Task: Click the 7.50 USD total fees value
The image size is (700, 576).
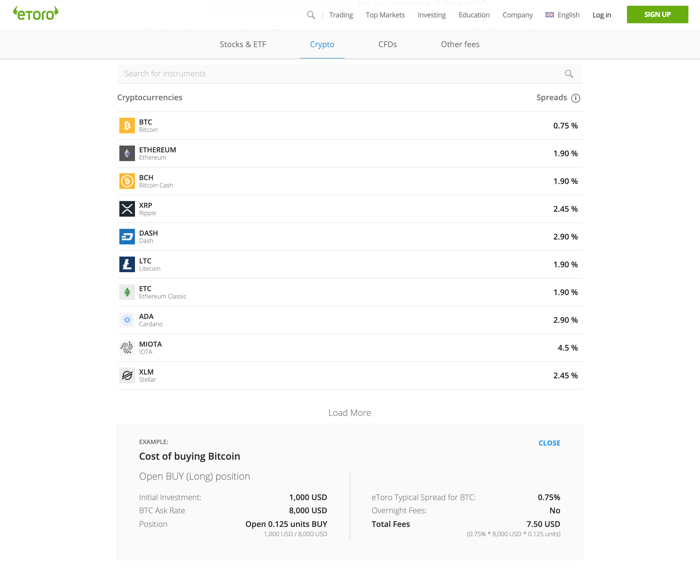Action: pos(543,524)
